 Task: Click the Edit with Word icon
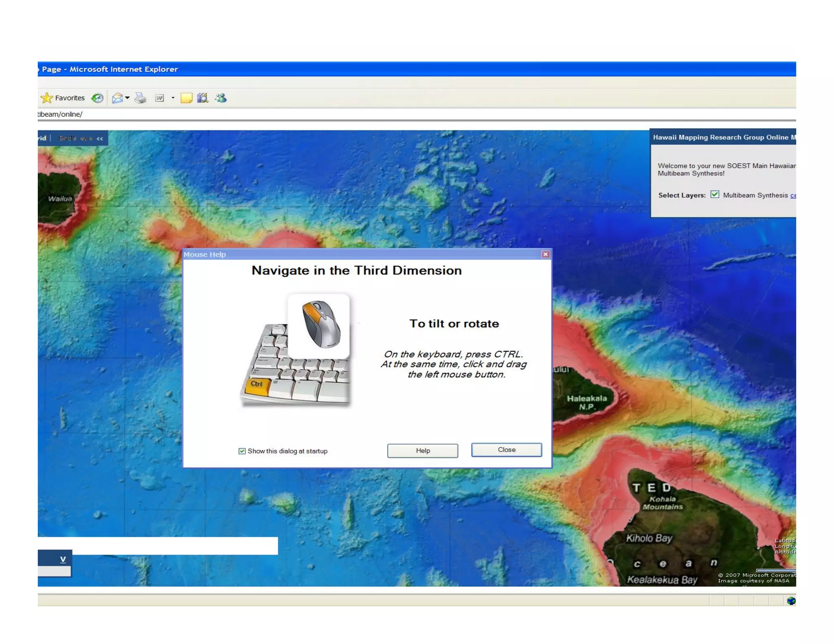click(x=160, y=98)
